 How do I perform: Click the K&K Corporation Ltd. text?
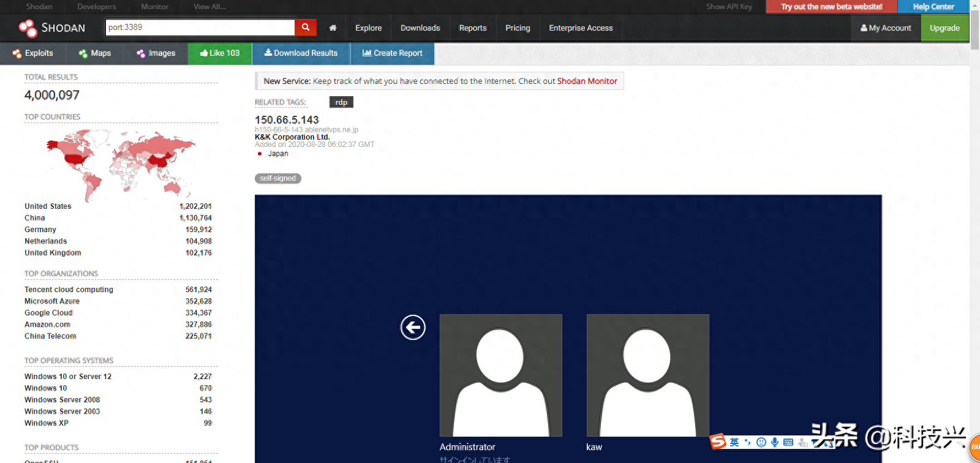292,137
